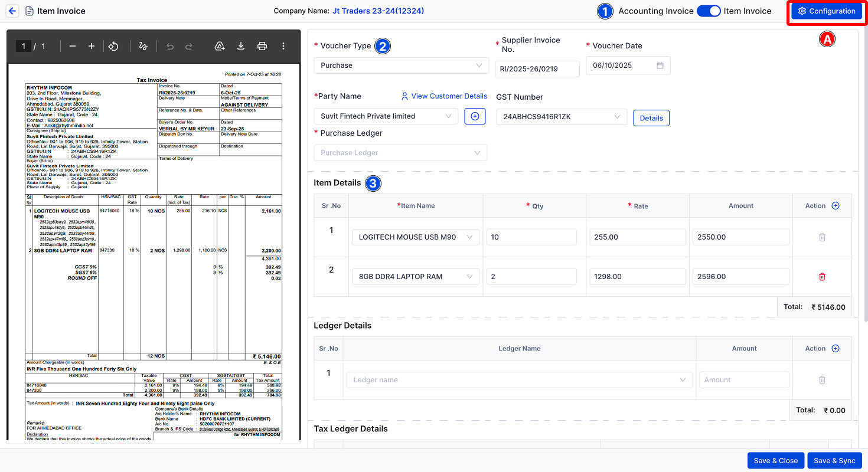Redo the PDF annotation
Image resolution: width=868 pixels, height=472 pixels.
point(189,46)
